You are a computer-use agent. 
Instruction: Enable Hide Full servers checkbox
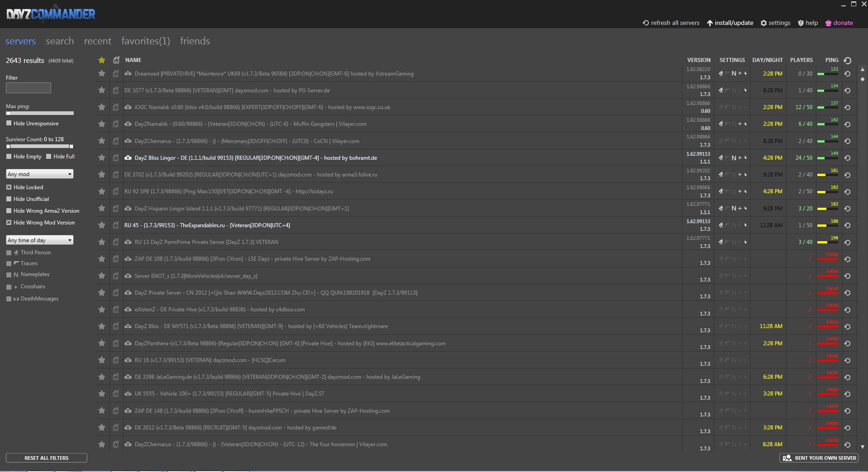tap(49, 157)
